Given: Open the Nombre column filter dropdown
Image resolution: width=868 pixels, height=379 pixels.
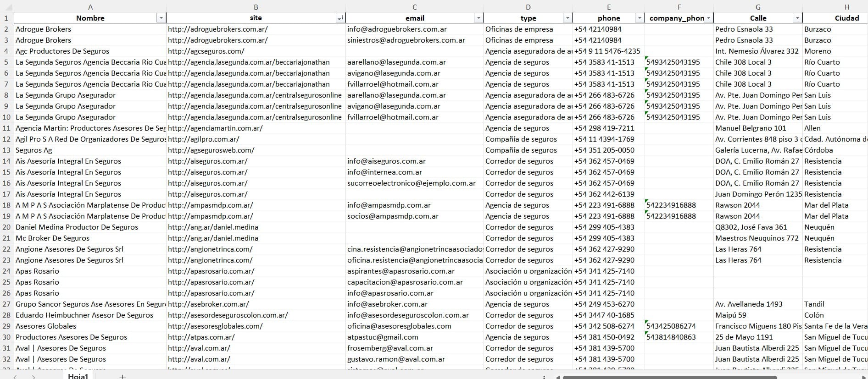Looking at the screenshot, I should point(161,18).
